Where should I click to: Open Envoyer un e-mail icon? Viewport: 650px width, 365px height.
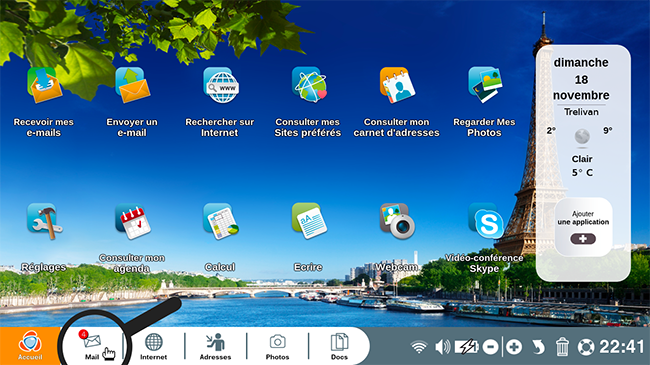[x=132, y=85]
